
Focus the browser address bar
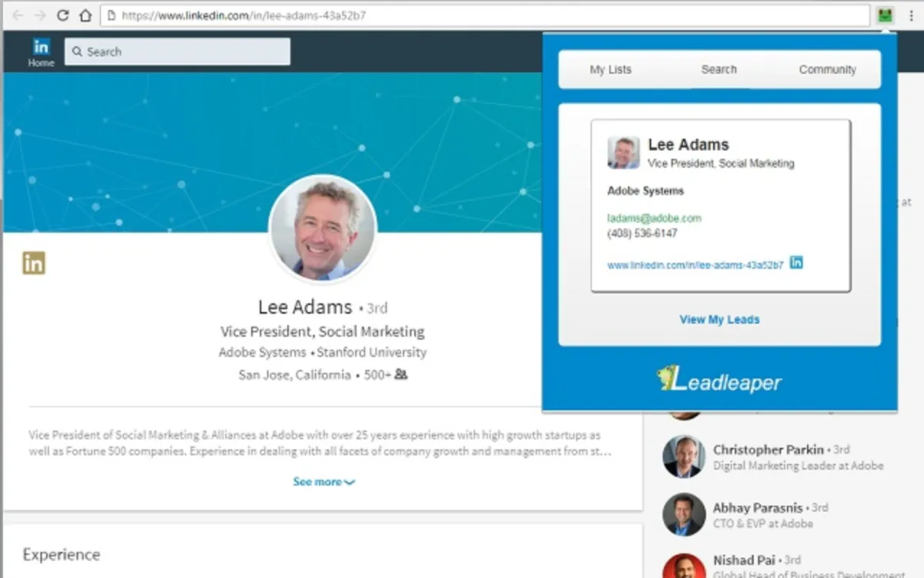[x=485, y=15]
